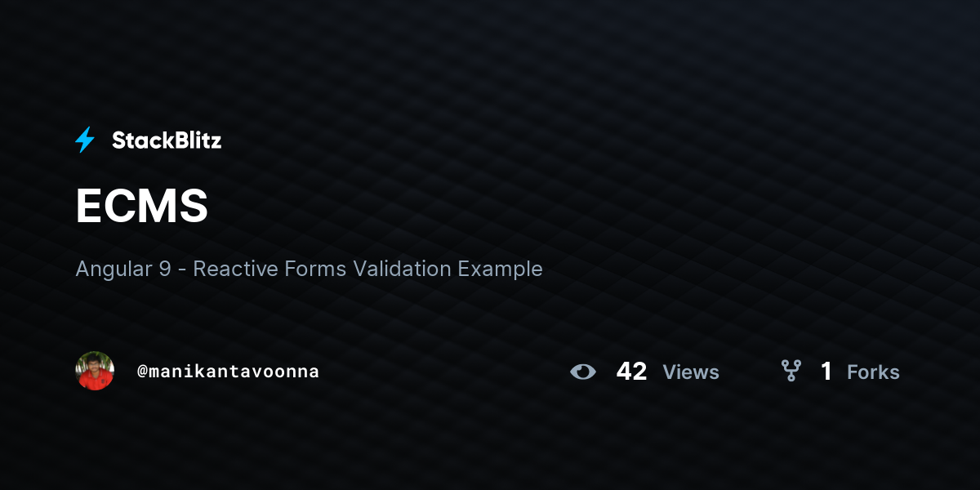
Task: Click the eye views icon
Action: tap(583, 372)
